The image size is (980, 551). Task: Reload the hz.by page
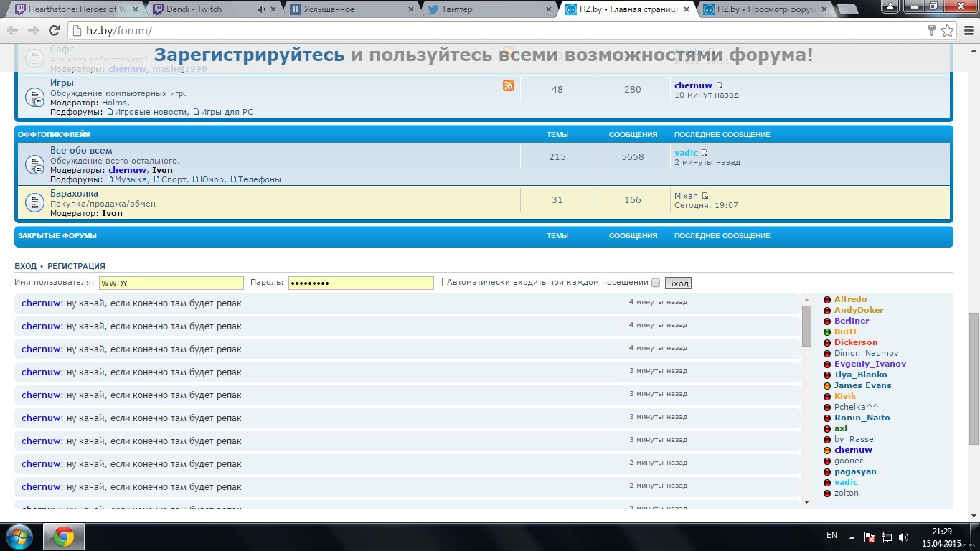pos(54,31)
